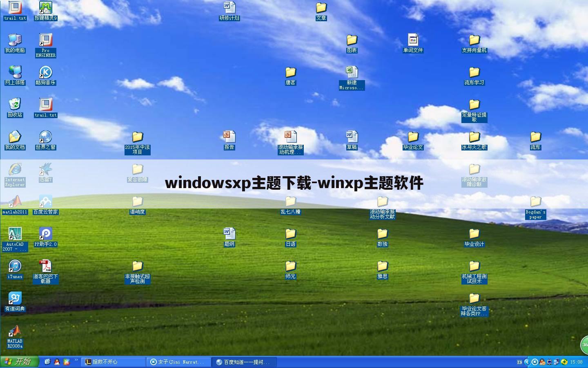Open 滚动轴承振动机理 PowerPoint file
The width and height of the screenshot is (588, 368).
tap(290, 142)
